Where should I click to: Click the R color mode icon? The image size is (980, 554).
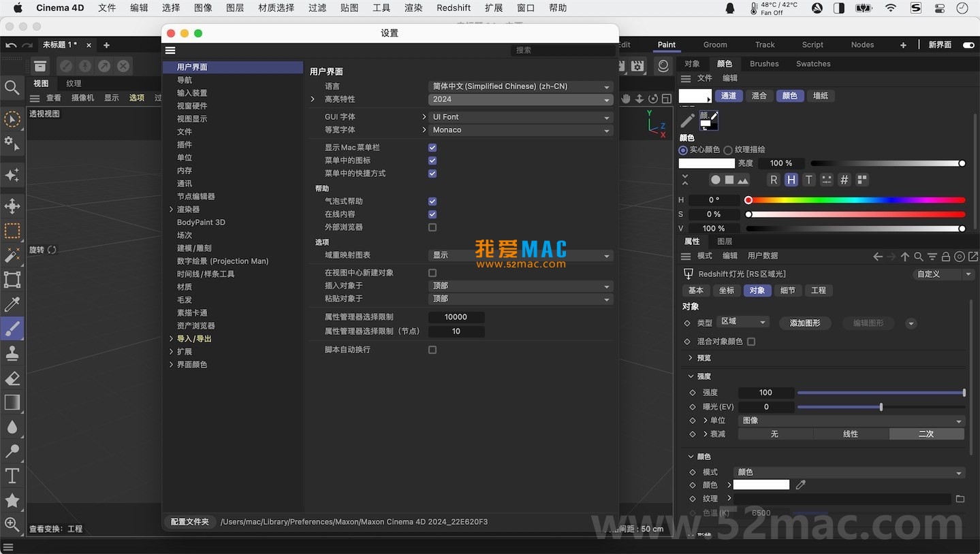pyautogui.click(x=774, y=180)
